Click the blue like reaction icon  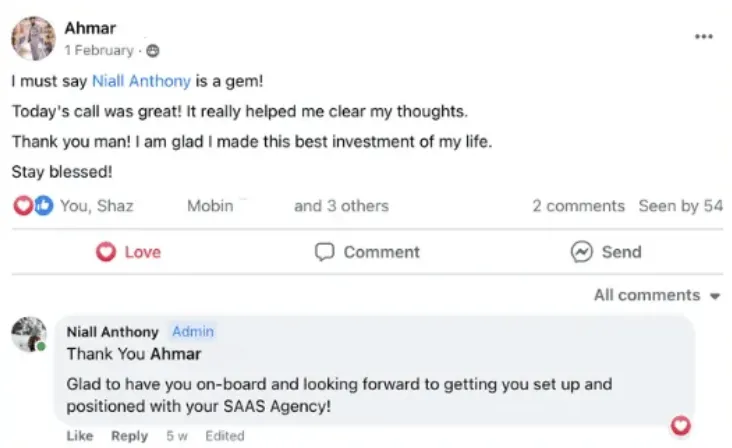click(x=42, y=205)
